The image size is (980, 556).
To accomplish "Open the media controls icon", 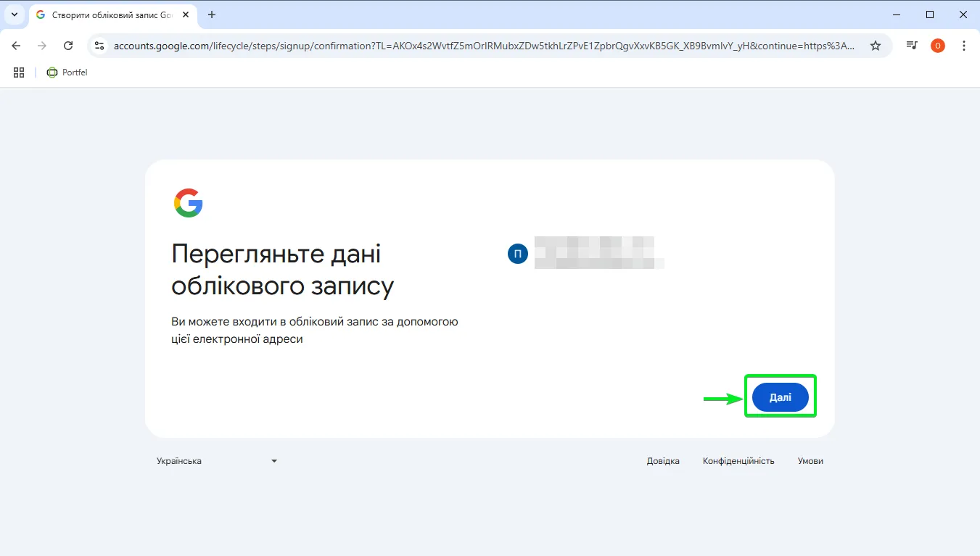I will point(912,46).
